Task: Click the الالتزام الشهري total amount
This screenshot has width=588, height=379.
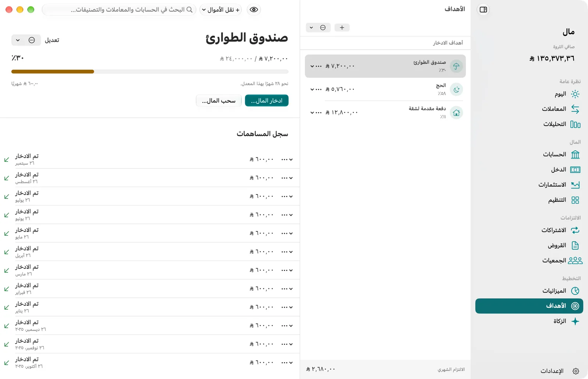Action: coord(320,369)
